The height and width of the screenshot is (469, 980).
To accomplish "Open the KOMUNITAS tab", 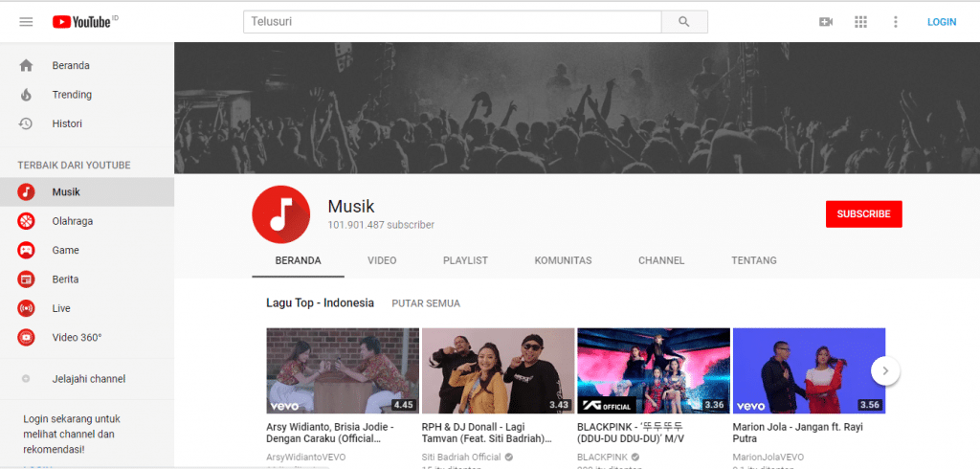I will point(563,260).
